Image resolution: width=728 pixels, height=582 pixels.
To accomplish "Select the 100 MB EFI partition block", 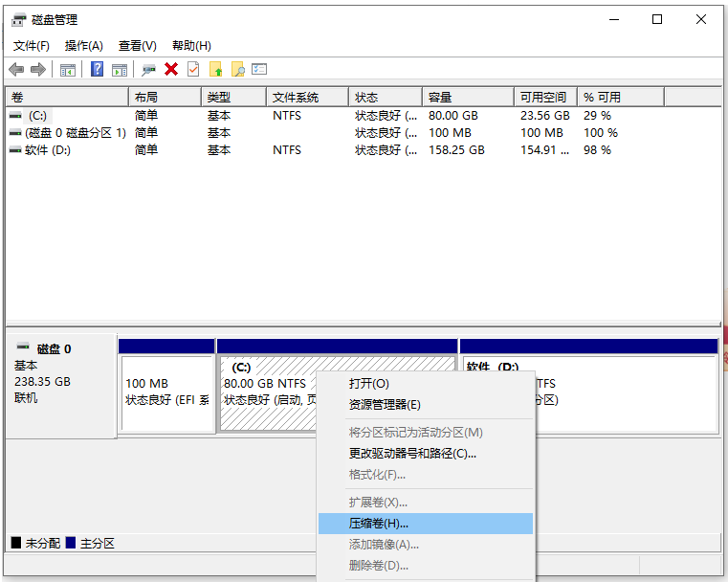I will point(166,391).
